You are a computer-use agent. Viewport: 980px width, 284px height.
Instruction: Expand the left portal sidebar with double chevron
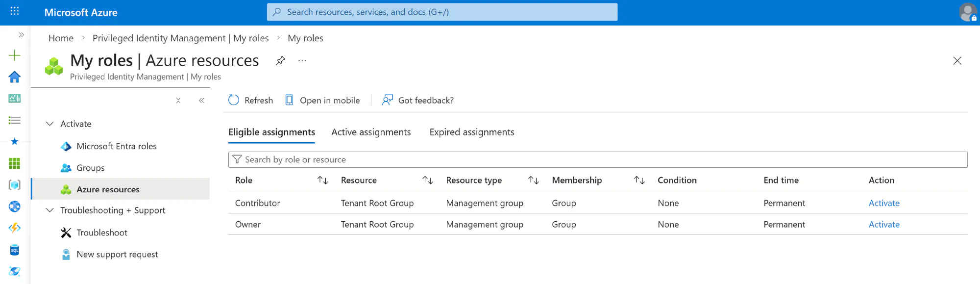21,35
